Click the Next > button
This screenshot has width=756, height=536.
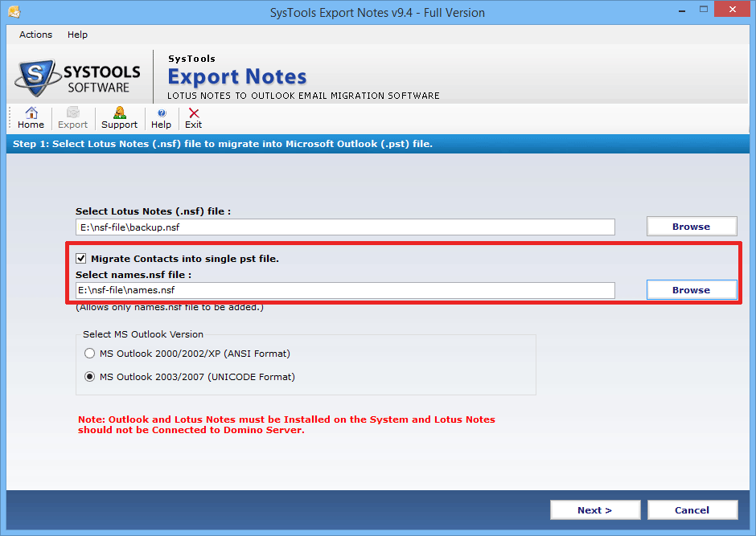click(595, 510)
